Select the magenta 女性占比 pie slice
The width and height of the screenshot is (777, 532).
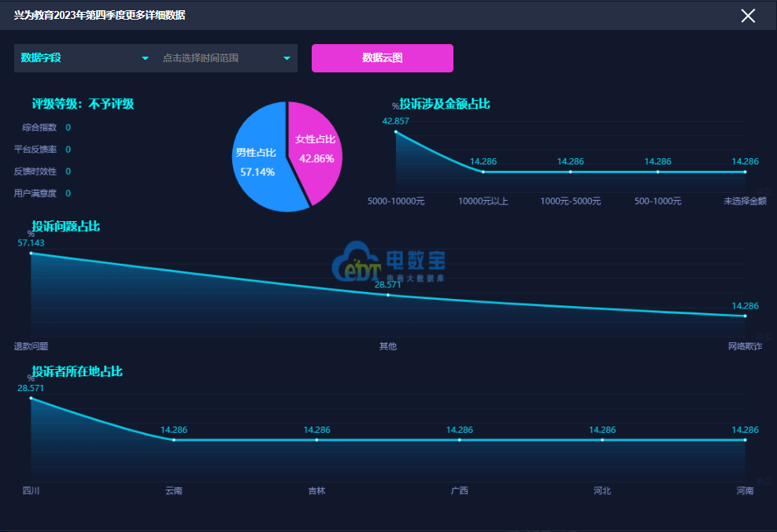(316, 148)
